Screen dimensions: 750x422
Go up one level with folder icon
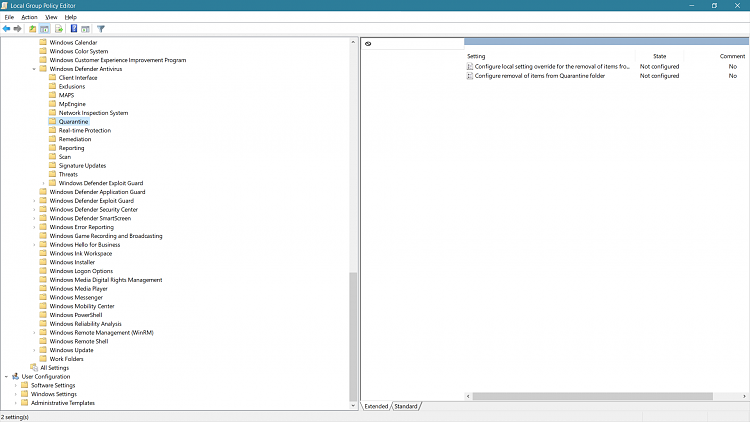point(33,29)
